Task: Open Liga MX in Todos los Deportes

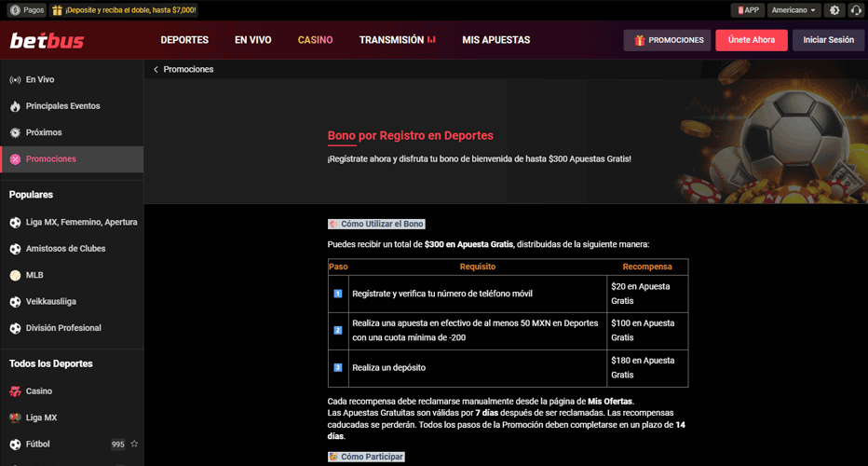Action: click(x=72, y=418)
